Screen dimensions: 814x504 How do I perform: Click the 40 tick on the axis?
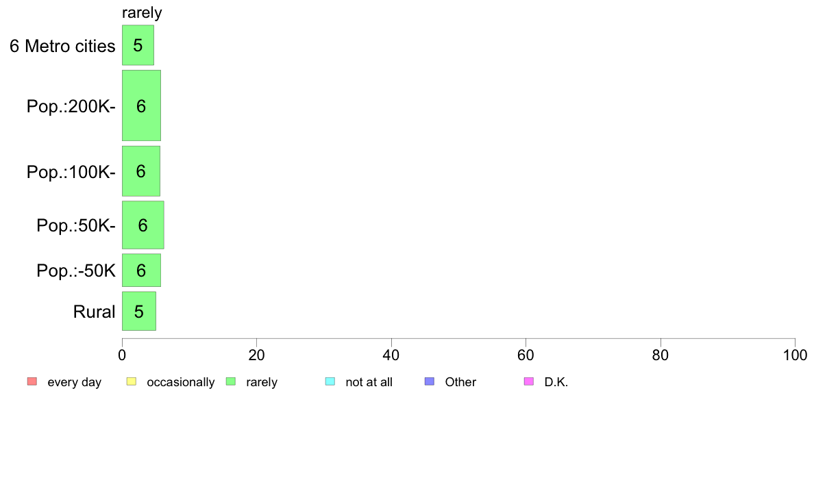(x=391, y=355)
